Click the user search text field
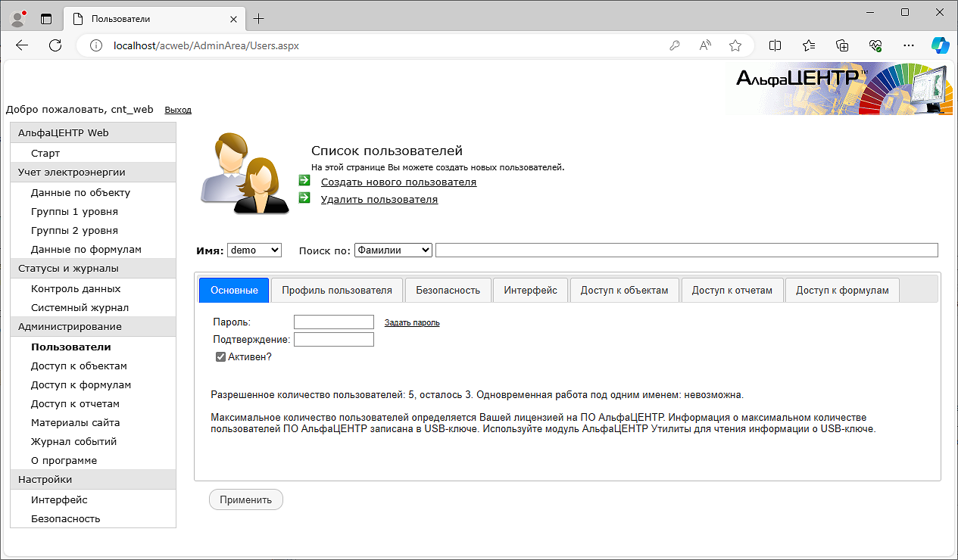Screen dimensions: 958x560 coord(687,250)
